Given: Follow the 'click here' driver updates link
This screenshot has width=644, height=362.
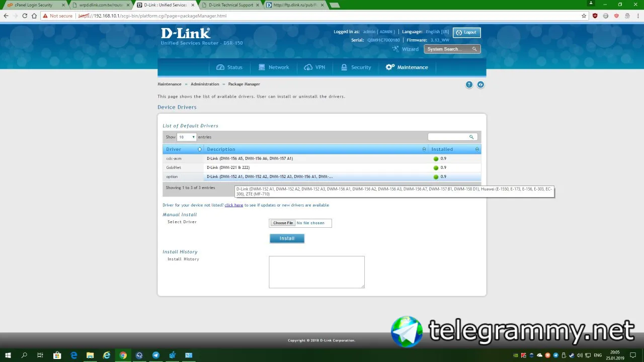Looking at the screenshot, I should (x=234, y=205).
